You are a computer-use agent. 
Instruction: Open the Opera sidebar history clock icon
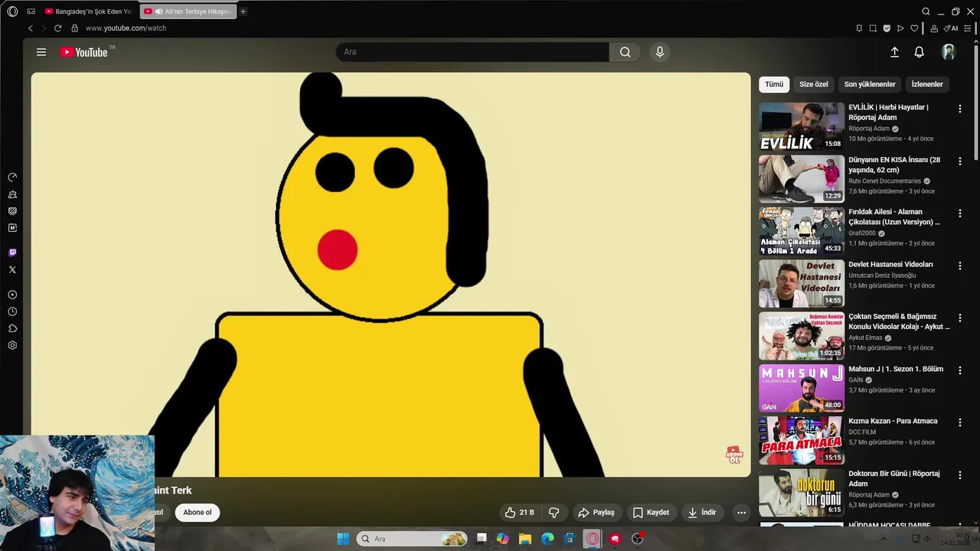point(12,311)
